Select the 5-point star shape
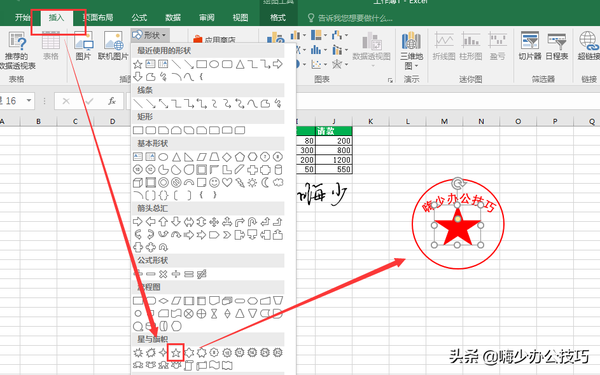600x375 pixels. [176, 352]
